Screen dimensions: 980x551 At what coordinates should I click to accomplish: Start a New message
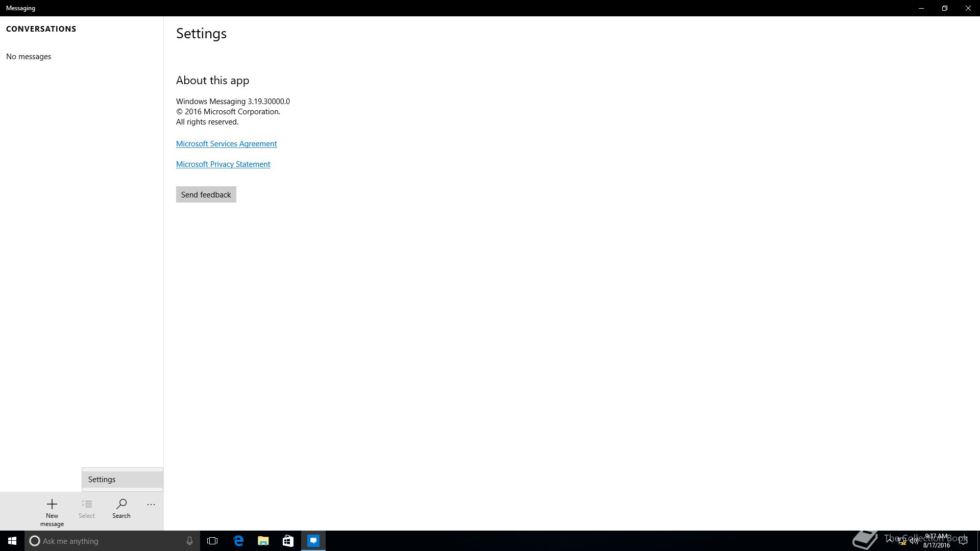point(52,512)
